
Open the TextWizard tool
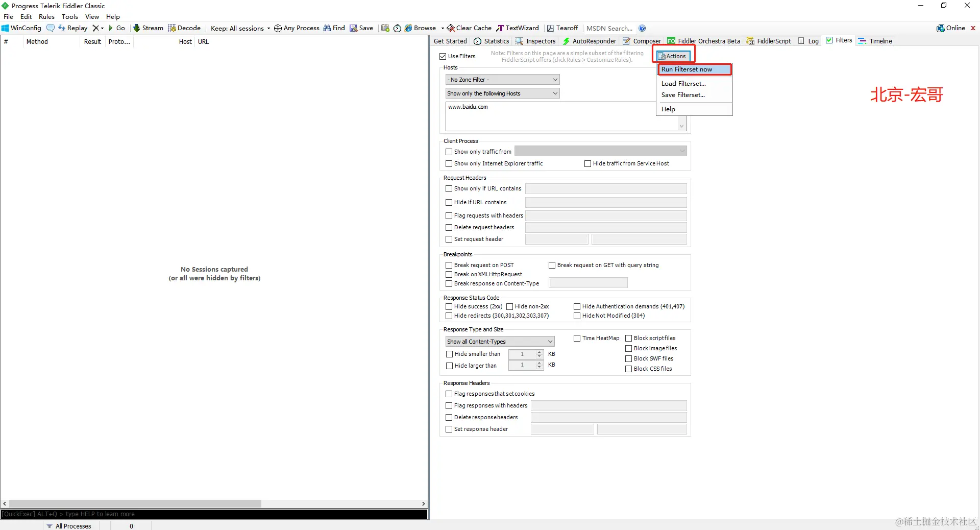coord(518,28)
